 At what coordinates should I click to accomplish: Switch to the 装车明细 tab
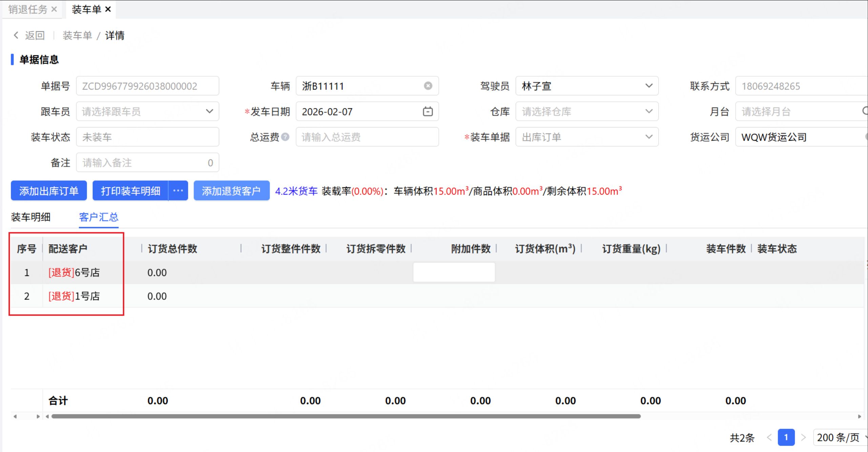(x=30, y=217)
